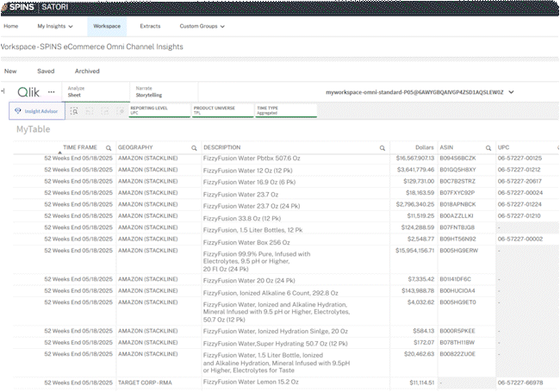
Task: Click the SPINS logo in header
Action: [x=19, y=7]
